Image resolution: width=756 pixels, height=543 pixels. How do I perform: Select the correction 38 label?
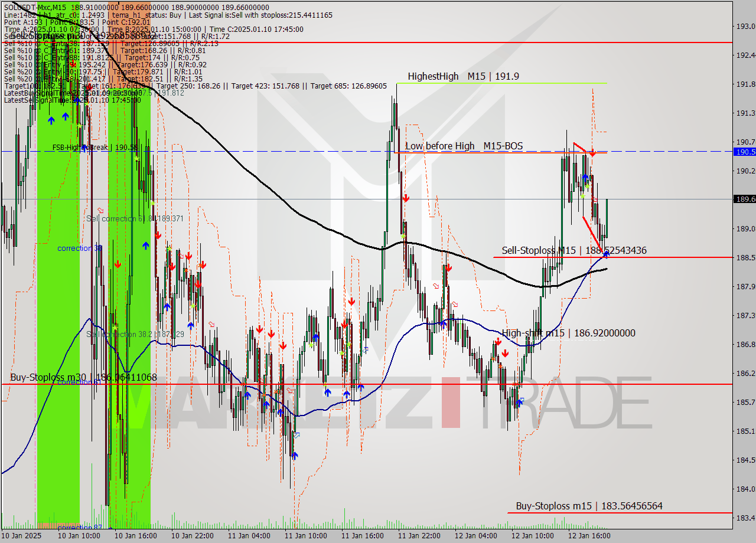(x=80, y=248)
